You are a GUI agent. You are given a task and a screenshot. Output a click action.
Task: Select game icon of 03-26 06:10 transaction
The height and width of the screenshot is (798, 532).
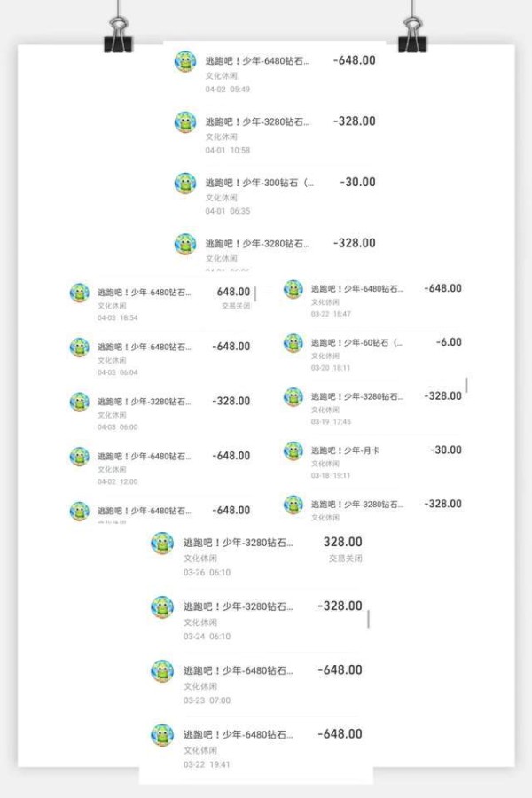161,543
